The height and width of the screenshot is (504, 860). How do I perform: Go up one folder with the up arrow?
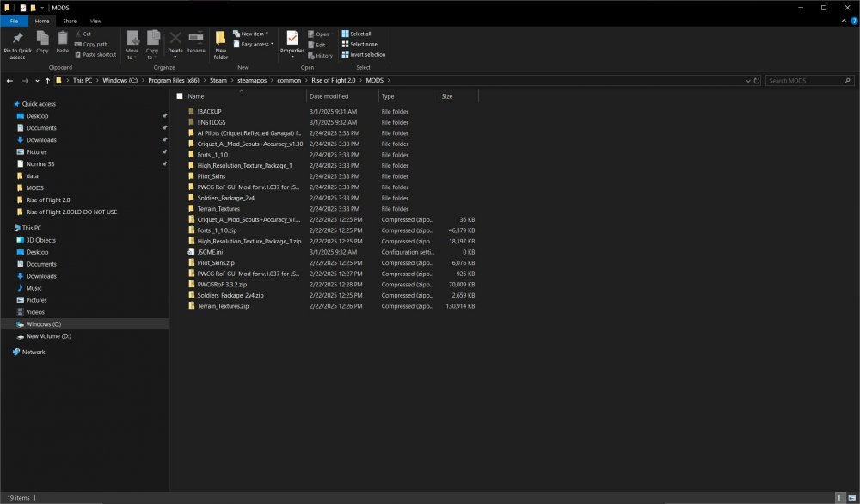click(x=47, y=80)
